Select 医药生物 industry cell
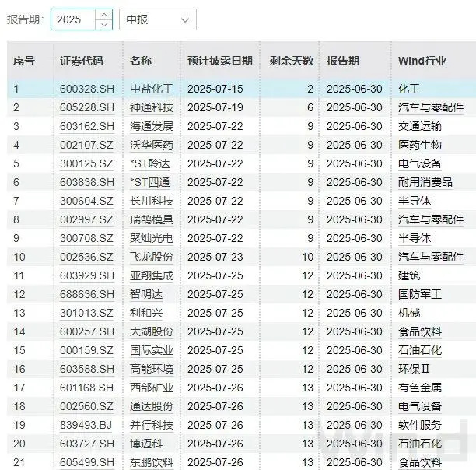The height and width of the screenshot is (470, 476). [x=420, y=146]
